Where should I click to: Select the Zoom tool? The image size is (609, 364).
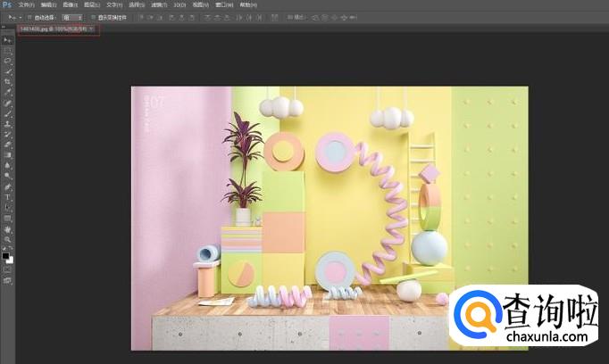[8, 239]
